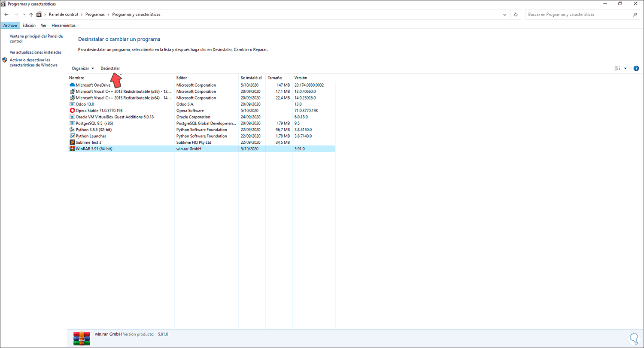
Task: Go up one level with up arrow
Action: tap(31, 15)
